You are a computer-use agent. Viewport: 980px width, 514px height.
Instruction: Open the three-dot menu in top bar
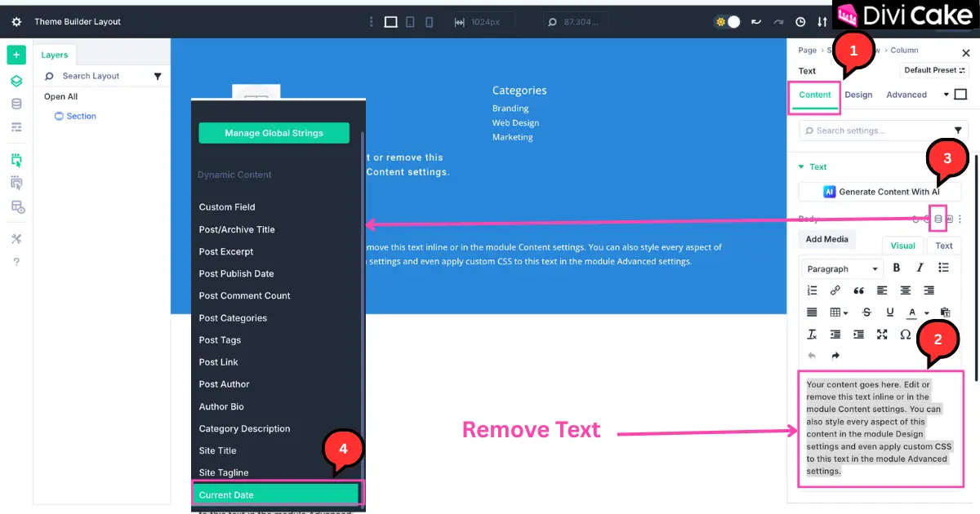pos(372,22)
